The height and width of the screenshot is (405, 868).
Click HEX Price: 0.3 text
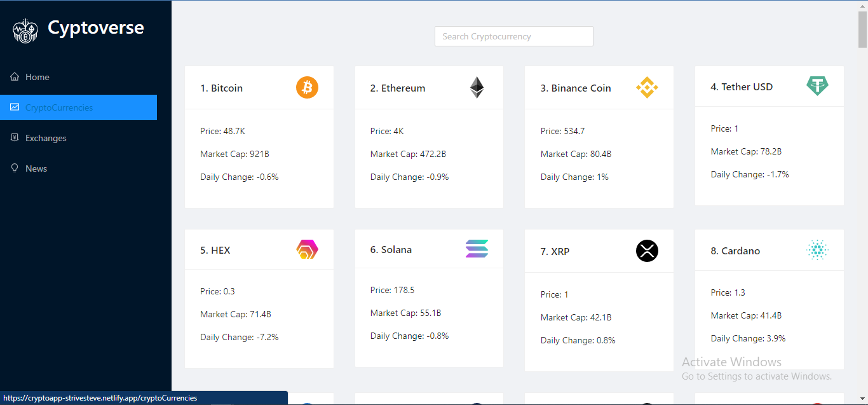[x=217, y=291]
